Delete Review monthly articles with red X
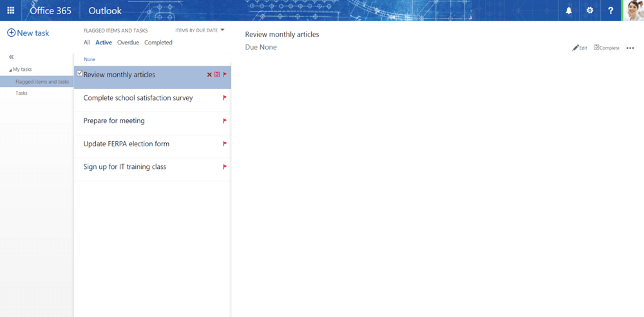 [x=209, y=75]
